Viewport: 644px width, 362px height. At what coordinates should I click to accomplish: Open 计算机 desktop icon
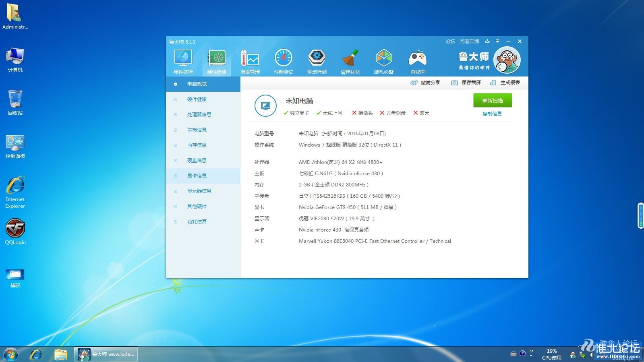pyautogui.click(x=15, y=60)
